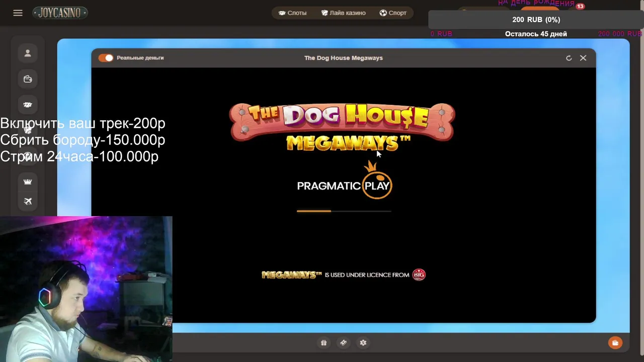Toggle the Реальные деньги switch

tap(106, 58)
